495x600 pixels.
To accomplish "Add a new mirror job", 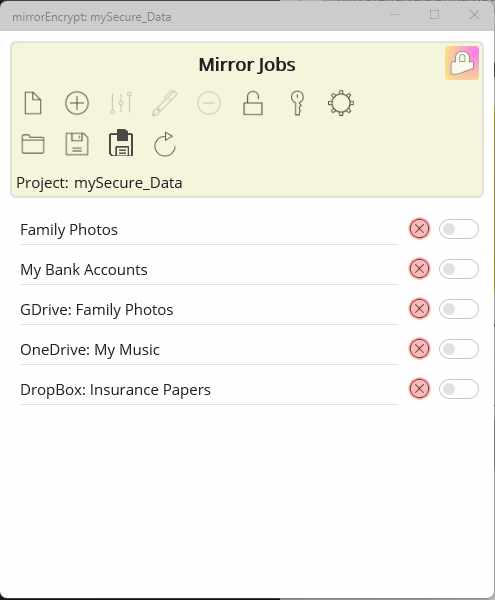I will 77,103.
